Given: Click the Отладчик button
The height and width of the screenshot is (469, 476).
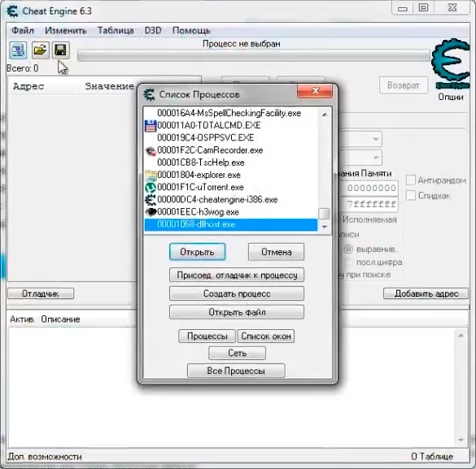Looking at the screenshot, I should [41, 293].
